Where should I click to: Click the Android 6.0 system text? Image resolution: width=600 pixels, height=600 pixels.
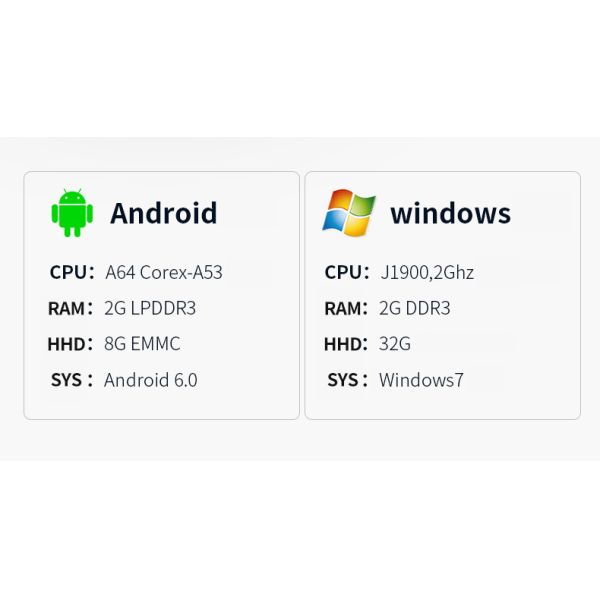151,380
